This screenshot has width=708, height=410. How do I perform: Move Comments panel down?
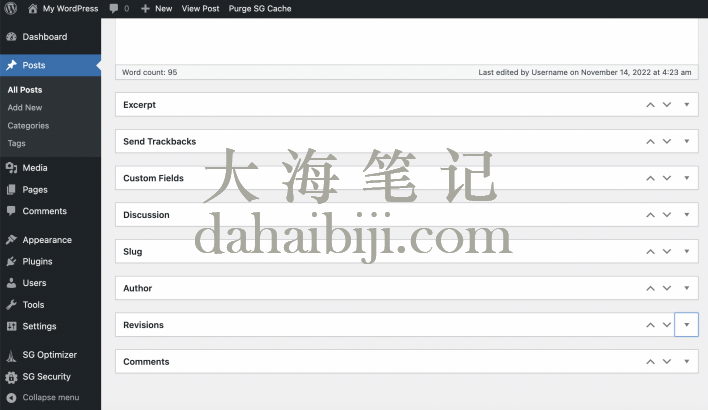click(x=667, y=362)
